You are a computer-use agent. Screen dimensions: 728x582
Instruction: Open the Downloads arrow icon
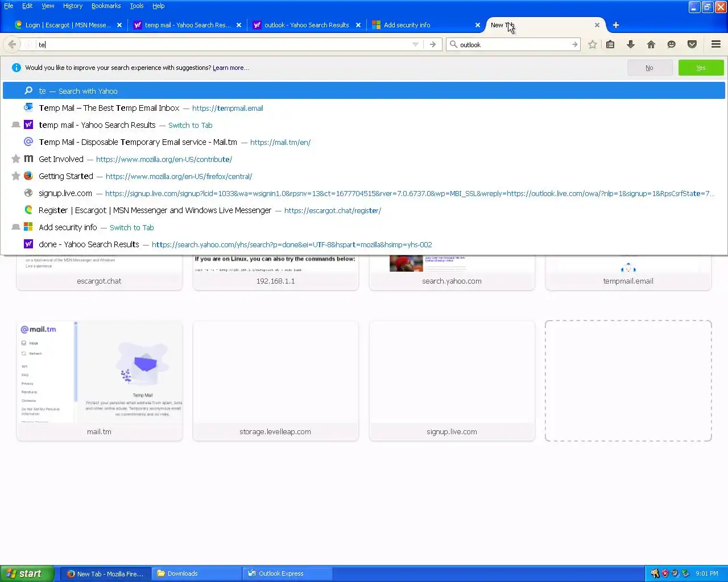point(631,44)
